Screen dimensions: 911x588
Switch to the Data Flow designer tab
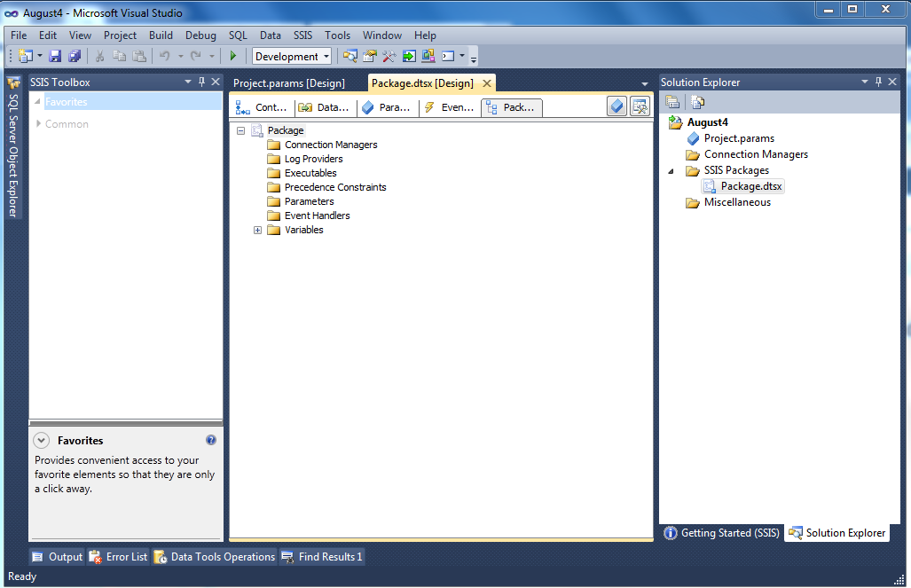pyautogui.click(x=324, y=107)
